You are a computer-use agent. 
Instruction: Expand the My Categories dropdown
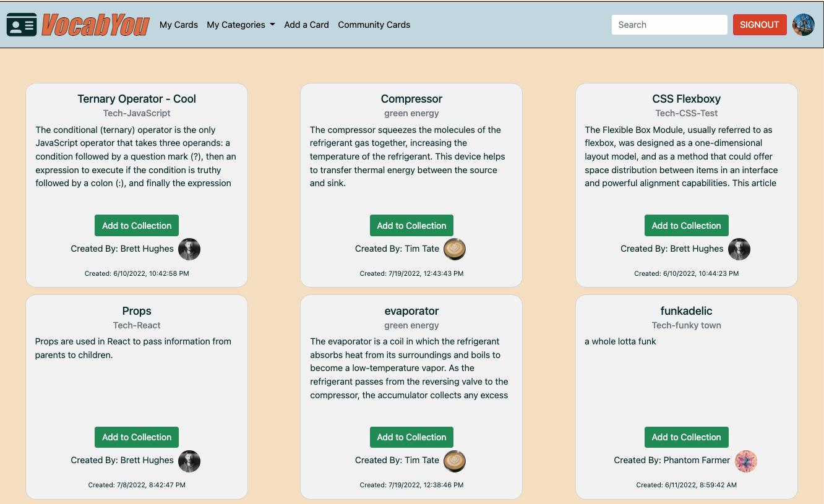click(x=241, y=25)
